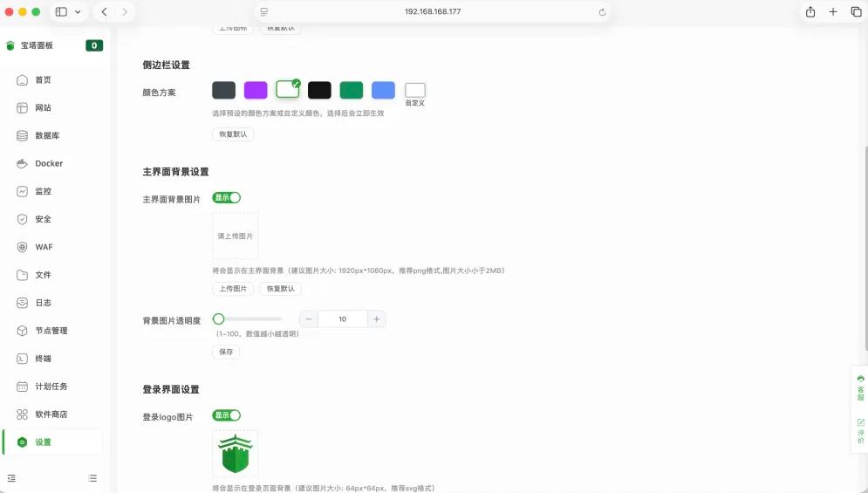Viewport: 868px width, 493px height.
Task: Open the 自定义 custom color picker
Action: 415,90
